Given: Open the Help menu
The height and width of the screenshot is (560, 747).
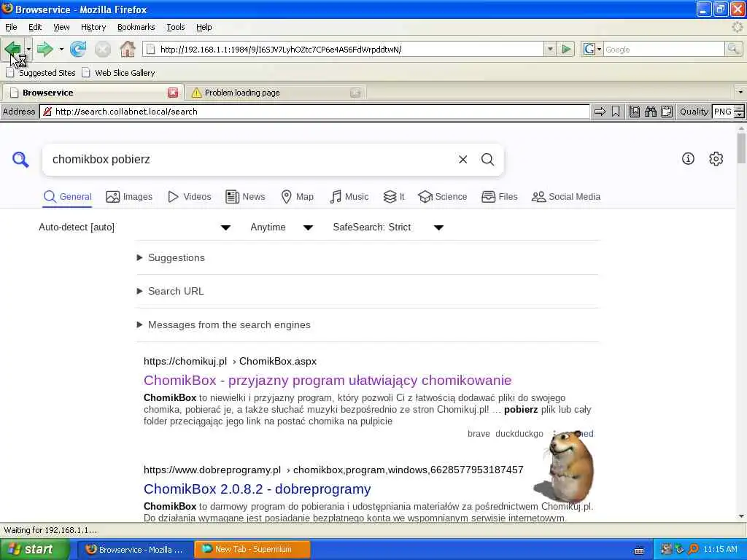Looking at the screenshot, I should tap(204, 27).
